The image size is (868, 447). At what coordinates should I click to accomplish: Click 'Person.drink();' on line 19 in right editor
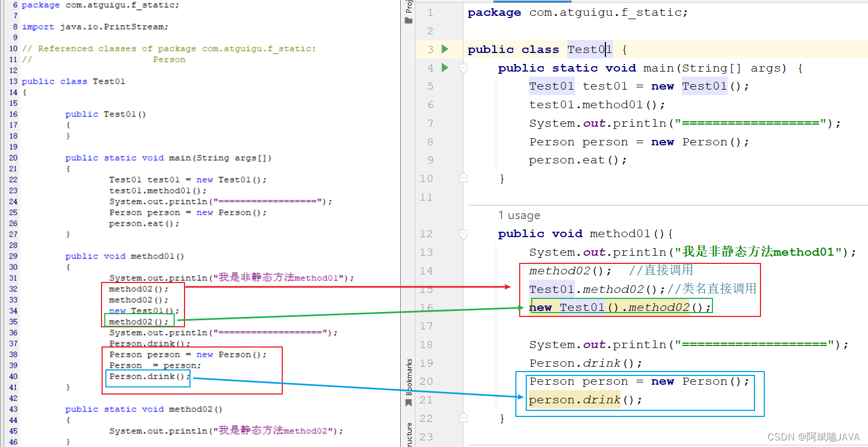(586, 363)
